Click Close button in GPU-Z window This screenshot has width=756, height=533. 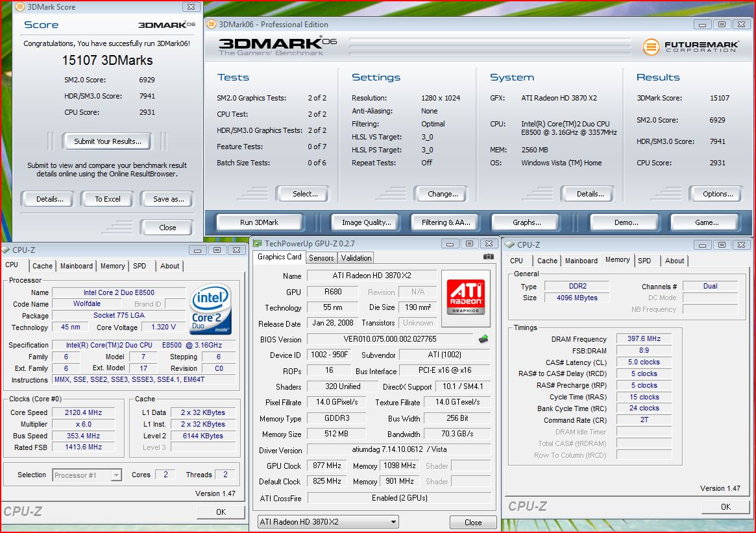pyautogui.click(x=473, y=523)
